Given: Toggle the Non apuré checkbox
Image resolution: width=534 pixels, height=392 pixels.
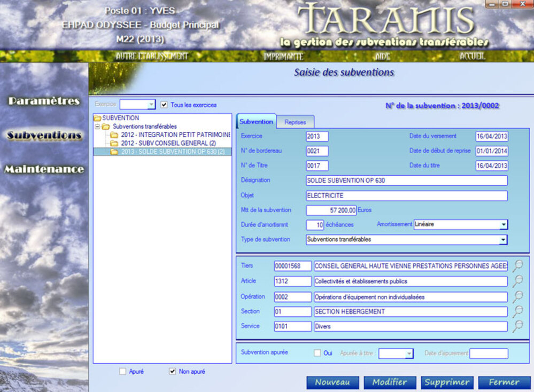Looking at the screenshot, I should pos(172,371).
